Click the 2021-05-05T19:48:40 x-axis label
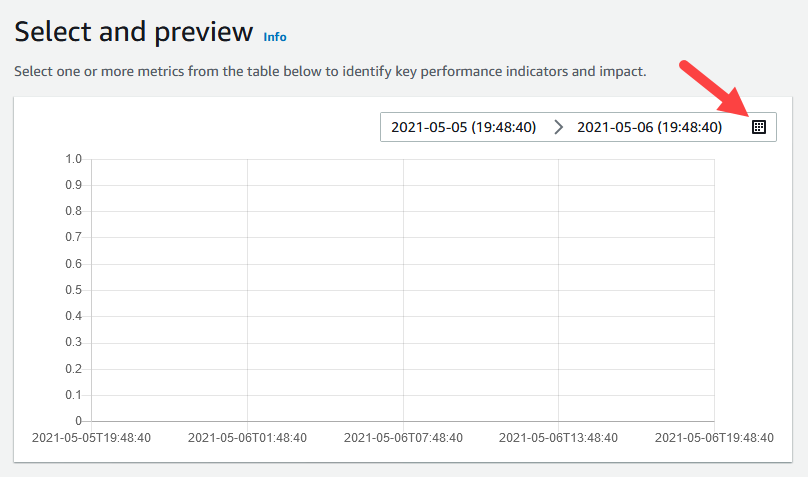This screenshot has width=808, height=477. click(x=91, y=438)
